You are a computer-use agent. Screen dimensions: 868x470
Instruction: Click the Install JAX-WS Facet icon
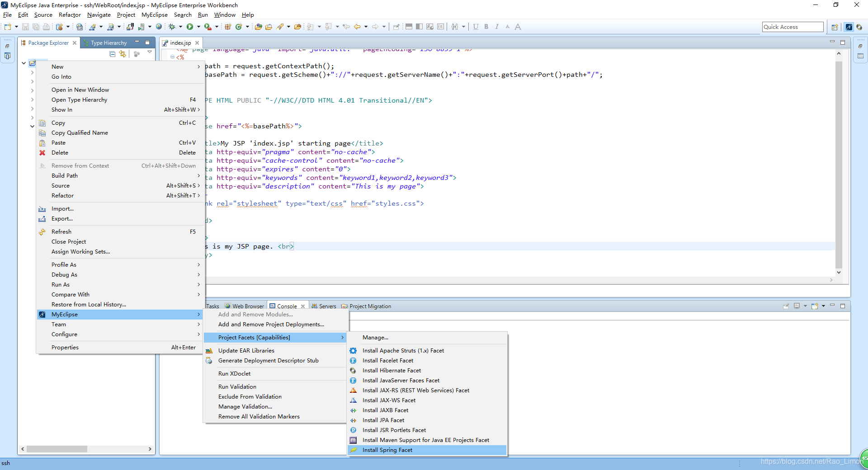point(353,400)
